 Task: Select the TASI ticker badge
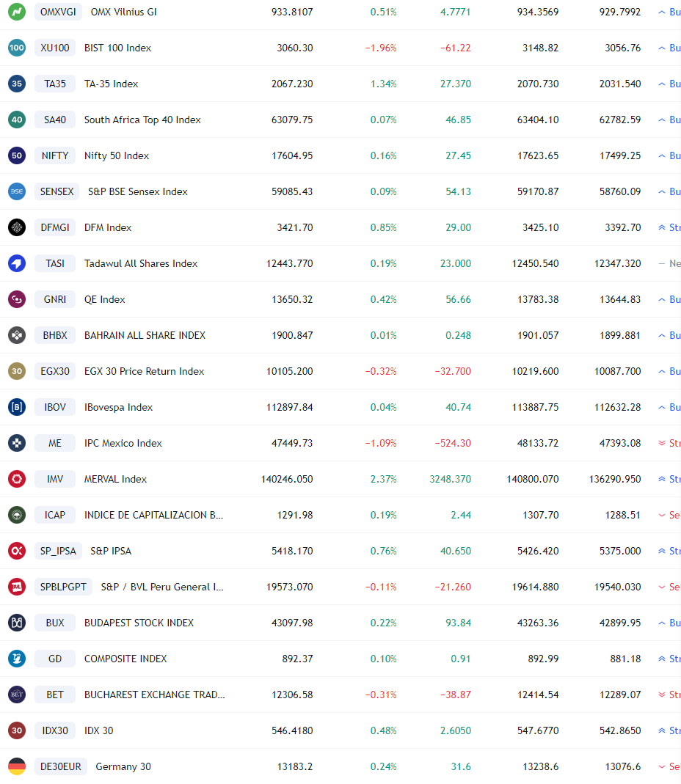[55, 263]
